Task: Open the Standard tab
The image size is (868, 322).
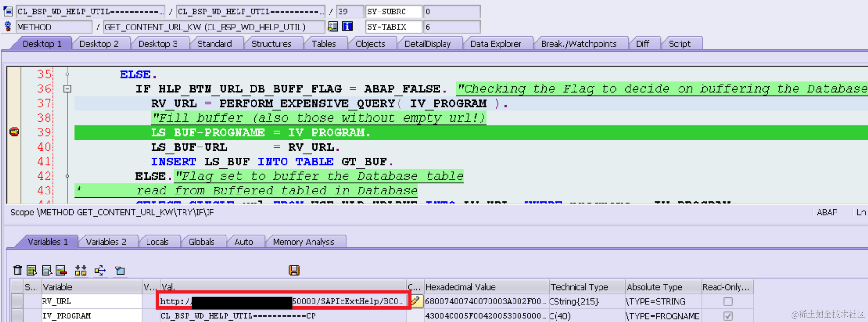Action: click(x=214, y=43)
